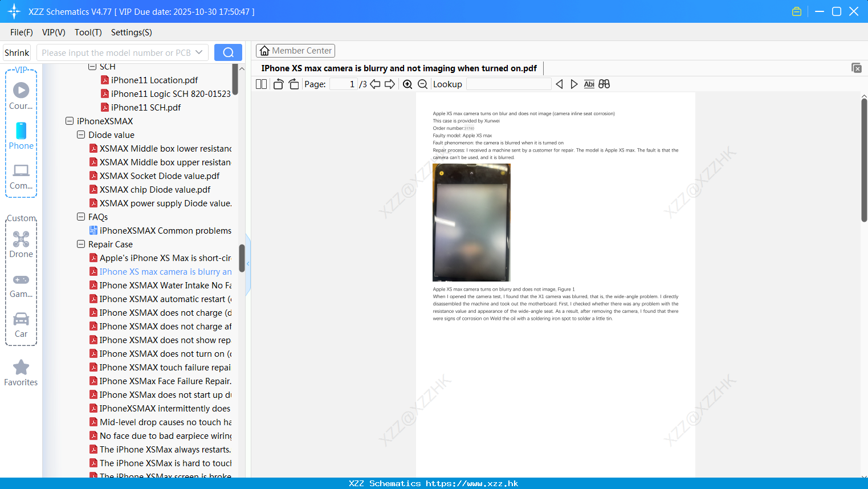Rotate the PDF page clockwise

[x=294, y=84]
